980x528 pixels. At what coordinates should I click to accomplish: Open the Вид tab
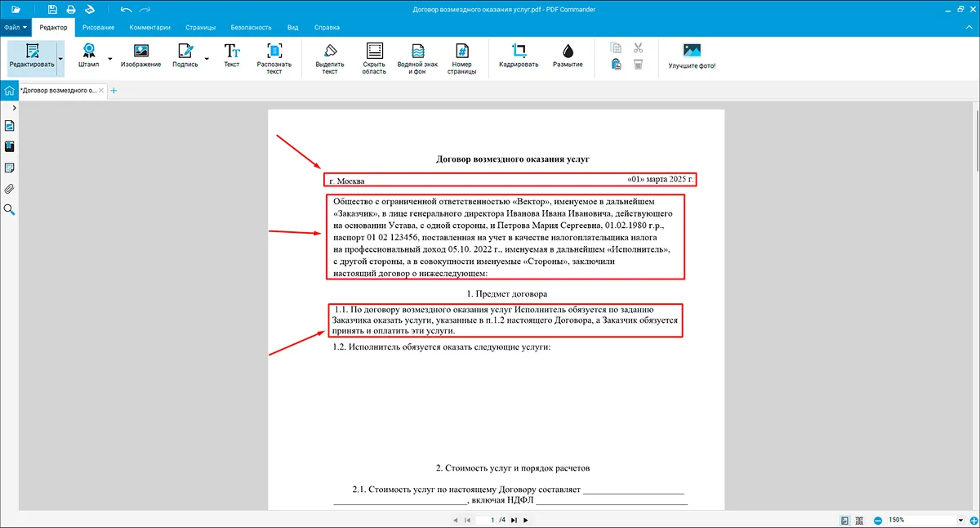pyautogui.click(x=292, y=27)
